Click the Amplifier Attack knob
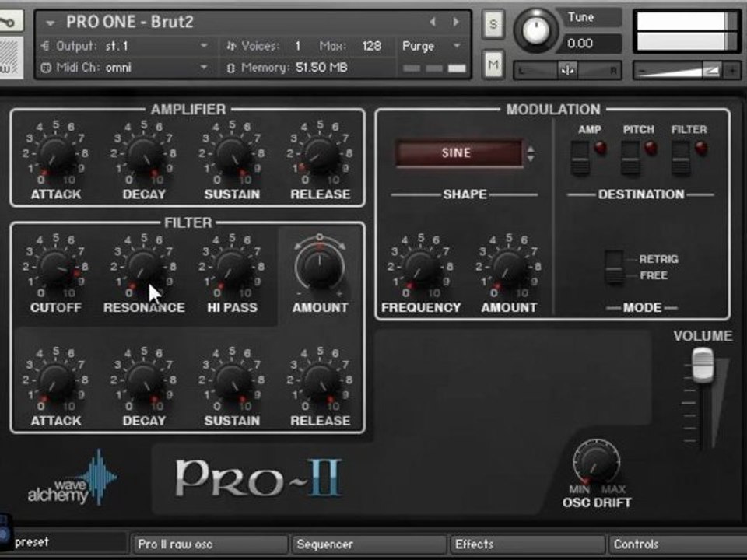Viewport: 747px width, 560px height. click(56, 154)
